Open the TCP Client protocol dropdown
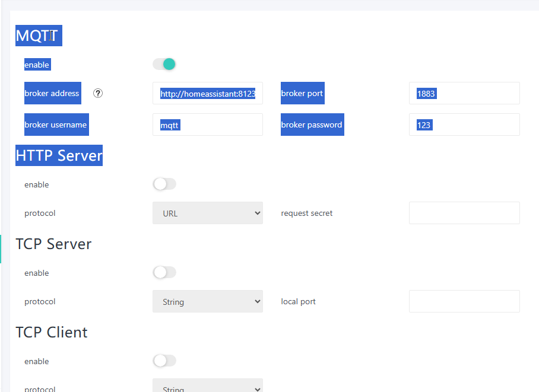Screen dimensions: 539x392 point(207,387)
